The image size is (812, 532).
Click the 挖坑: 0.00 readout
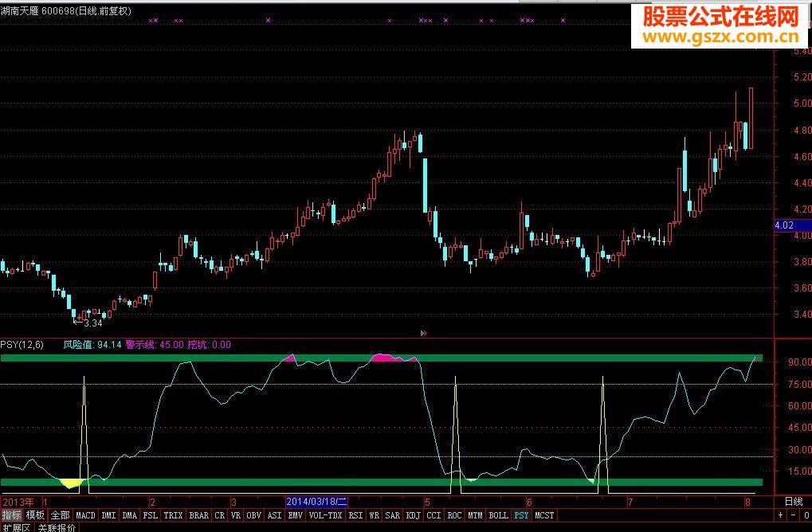coord(209,345)
